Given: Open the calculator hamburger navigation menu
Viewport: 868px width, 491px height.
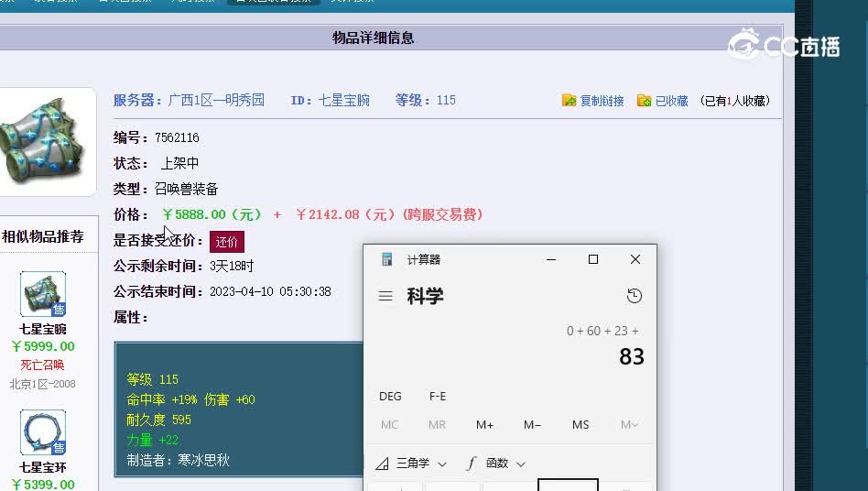Looking at the screenshot, I should (385, 296).
